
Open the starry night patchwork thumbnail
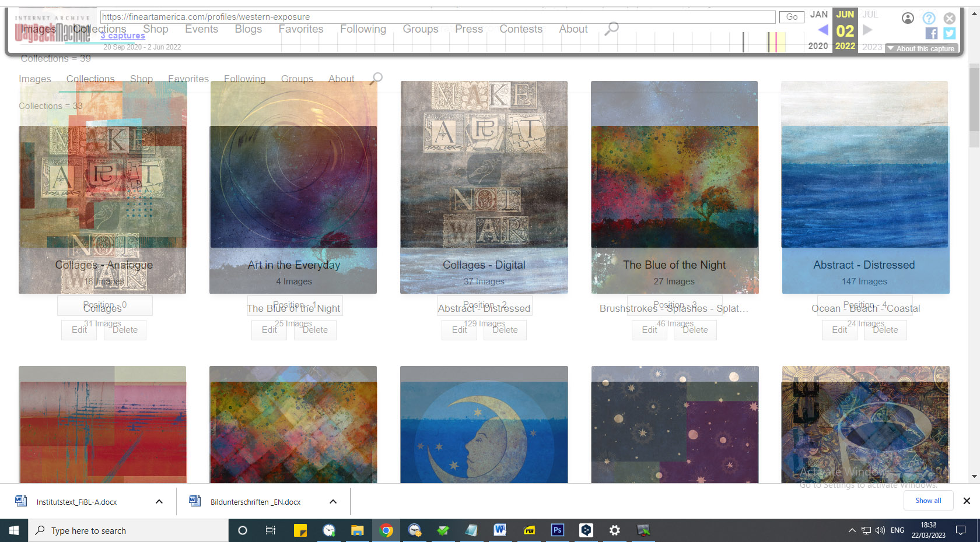pos(675,424)
